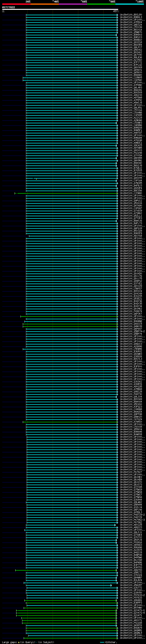
Task: Click hit label UniRef100_B8AB10
Action: 131,40
